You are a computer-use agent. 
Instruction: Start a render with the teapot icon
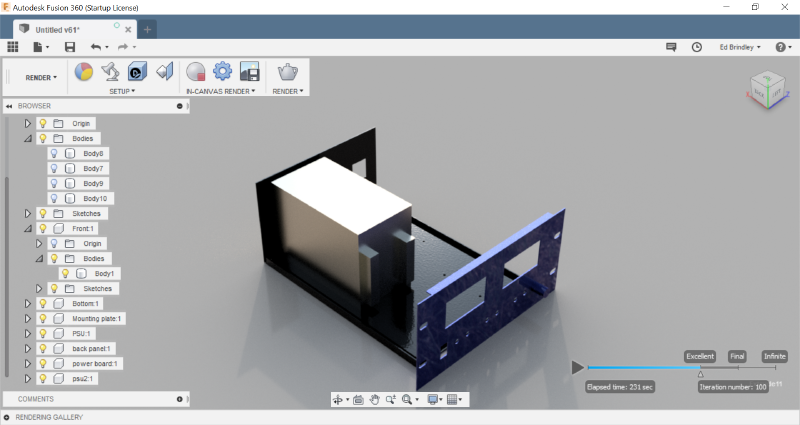tap(288, 72)
